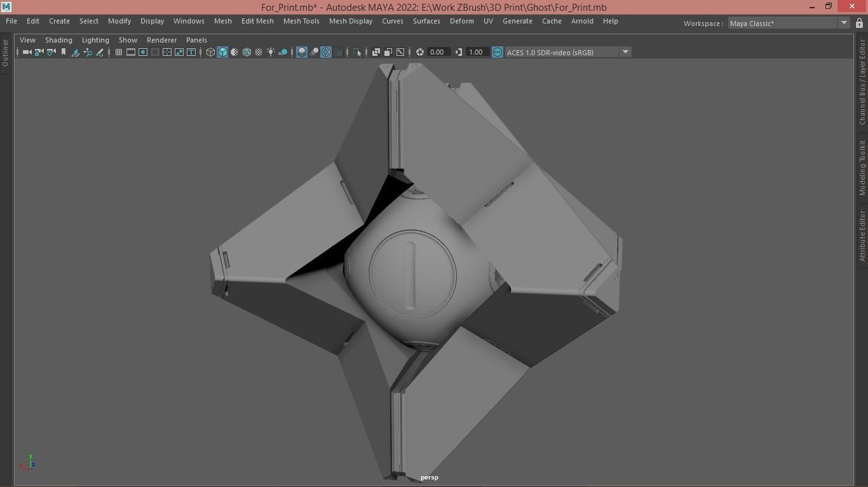Viewport: 868px width, 487px height.
Task: Click the Bookmarks icon in panel toolbar
Action: coord(64,52)
